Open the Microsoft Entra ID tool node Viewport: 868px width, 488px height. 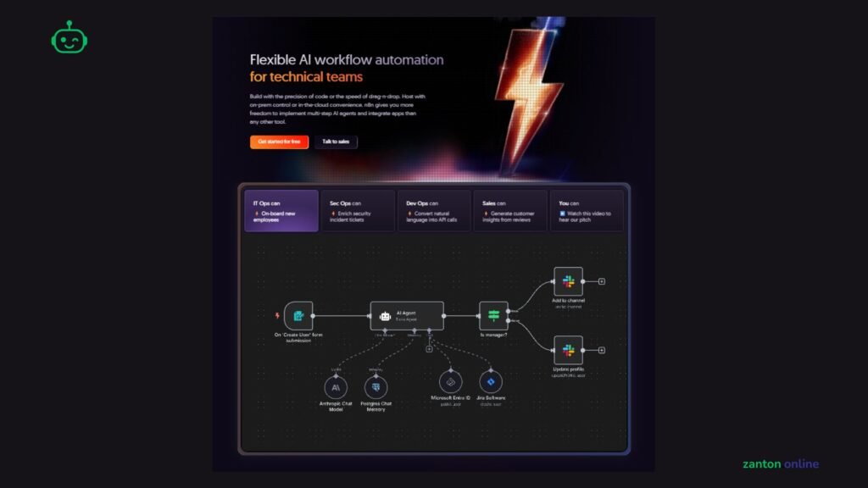451,382
